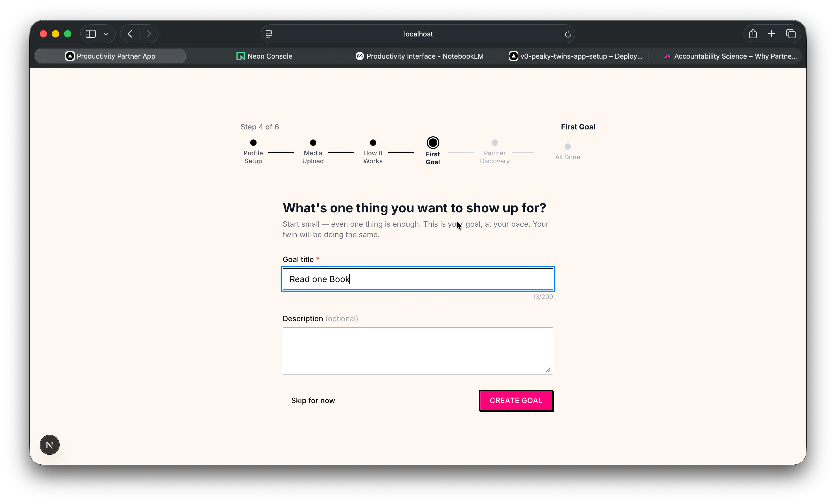Click the red close window button
The width and height of the screenshot is (836, 504).
43,34
